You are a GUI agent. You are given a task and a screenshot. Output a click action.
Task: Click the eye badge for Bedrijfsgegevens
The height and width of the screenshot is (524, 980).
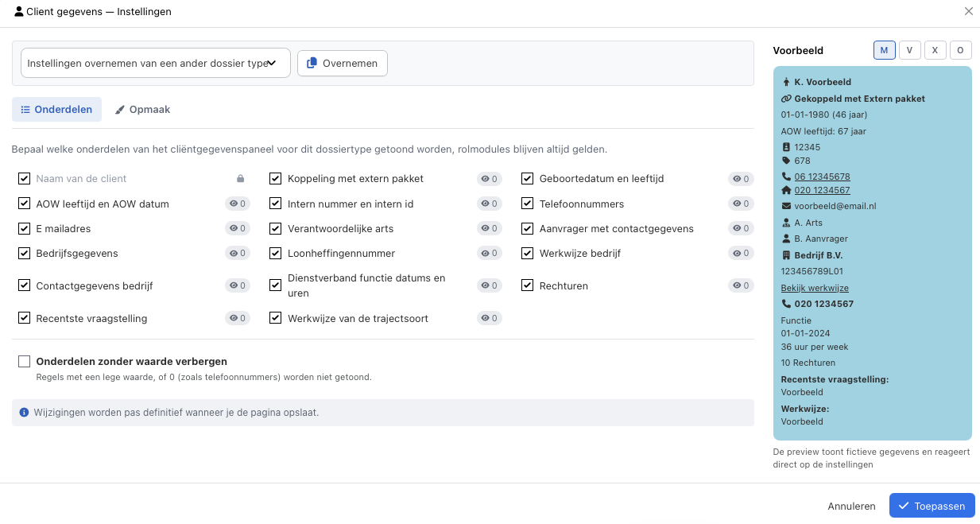tap(238, 254)
